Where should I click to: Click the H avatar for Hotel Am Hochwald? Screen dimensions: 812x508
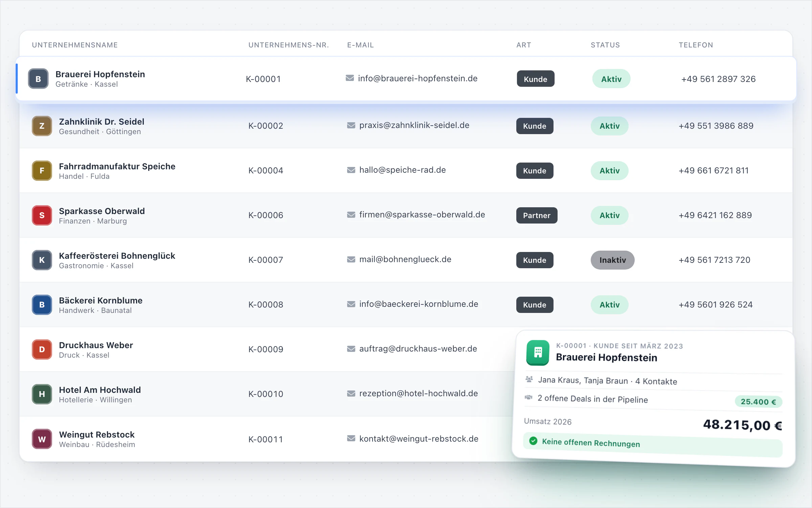42,394
